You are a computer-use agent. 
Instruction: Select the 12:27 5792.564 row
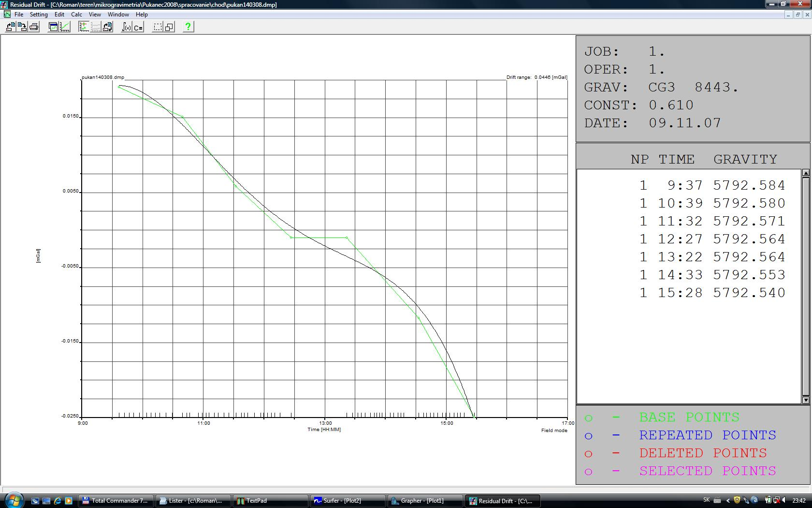pos(712,239)
